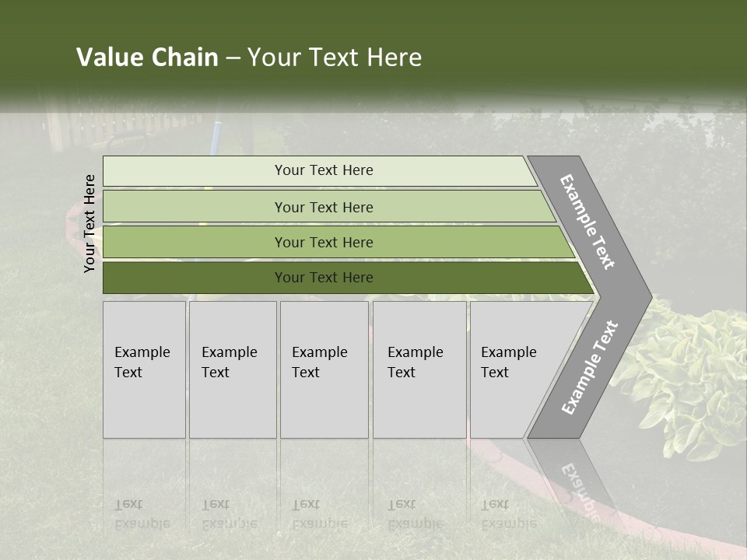Select the third gray Example Text box
The image size is (747, 560).
coord(324,369)
